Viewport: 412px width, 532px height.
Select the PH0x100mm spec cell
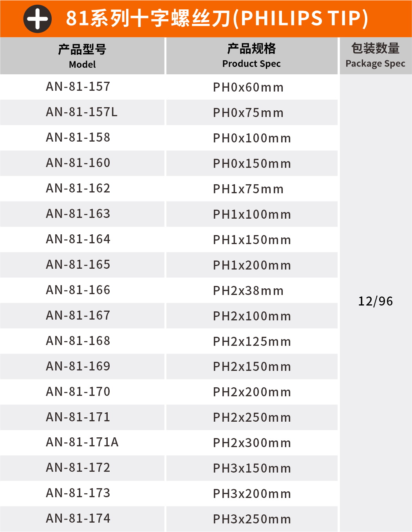(x=252, y=138)
